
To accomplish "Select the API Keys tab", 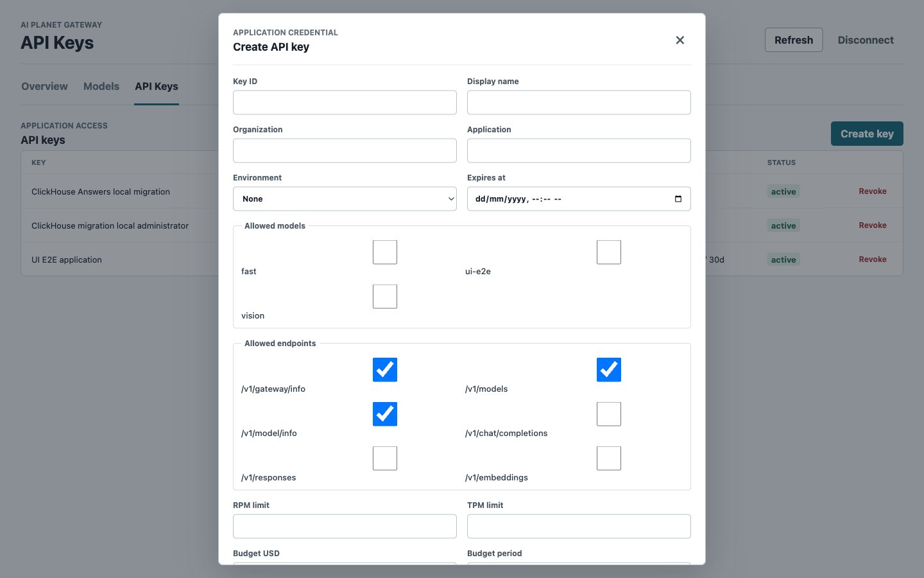I will click(x=157, y=87).
